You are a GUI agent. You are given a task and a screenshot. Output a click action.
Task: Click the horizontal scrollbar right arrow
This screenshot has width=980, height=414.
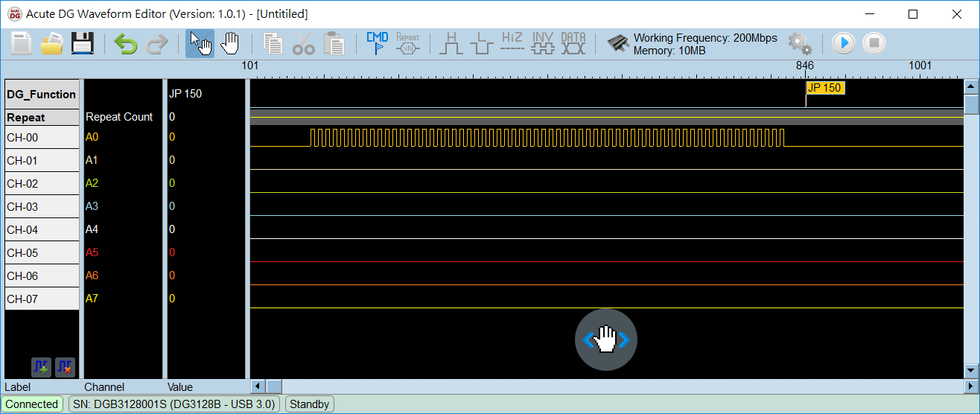coord(970,386)
